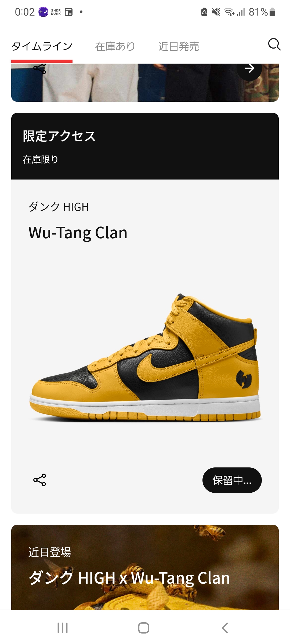Select the タイムライン tab
The height and width of the screenshot is (644, 290).
tap(42, 46)
